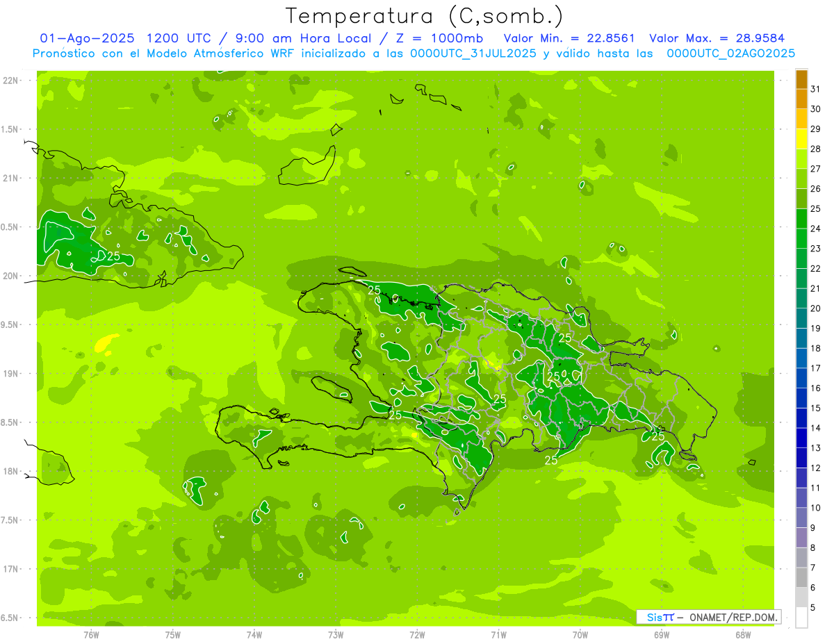Click the 76W longitude axis label
Screen dimensions: 834x644
click(92, 634)
